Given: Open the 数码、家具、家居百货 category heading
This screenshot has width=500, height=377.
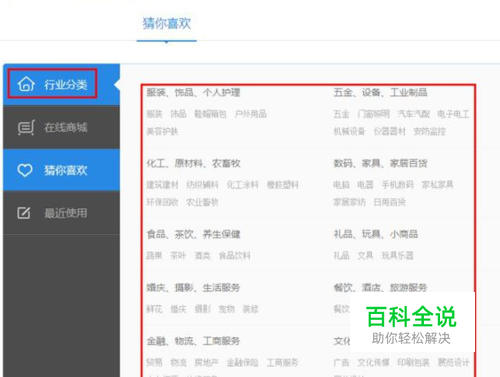Looking at the screenshot, I should tap(380, 163).
